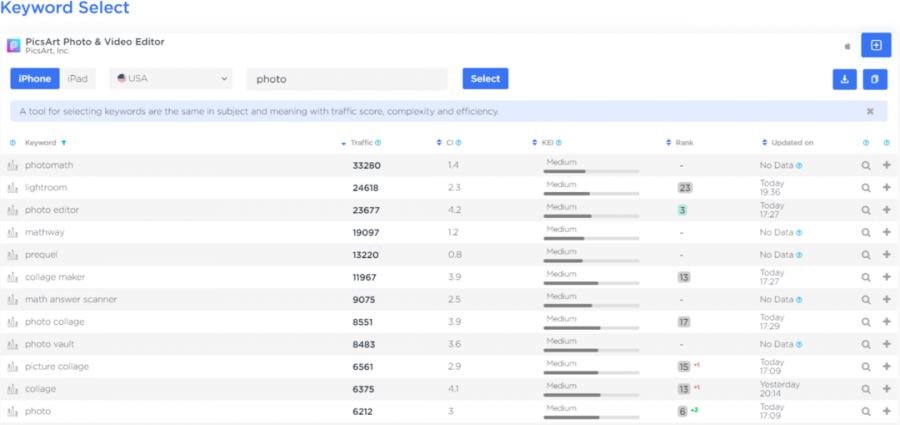Click the PicsArt Photo & Video Editor title
The width and height of the screenshot is (900, 425).
pos(95,42)
